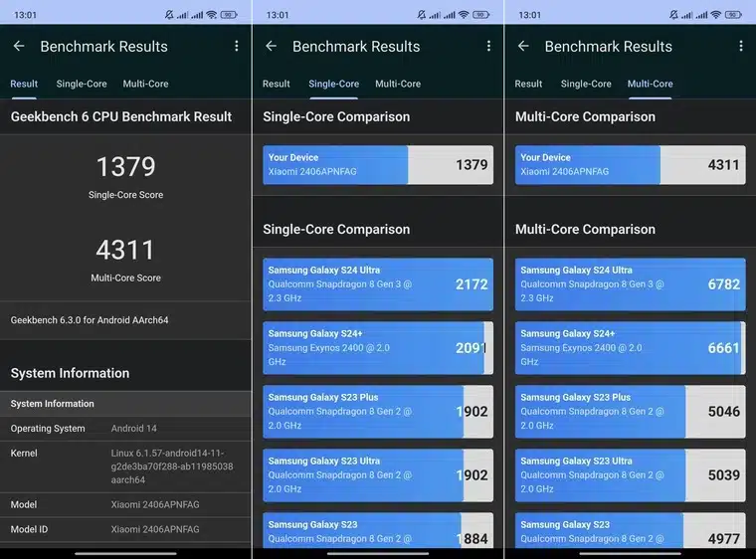Switch to Single-Core tab in the left screen
This screenshot has height=559, width=756.
tap(82, 84)
